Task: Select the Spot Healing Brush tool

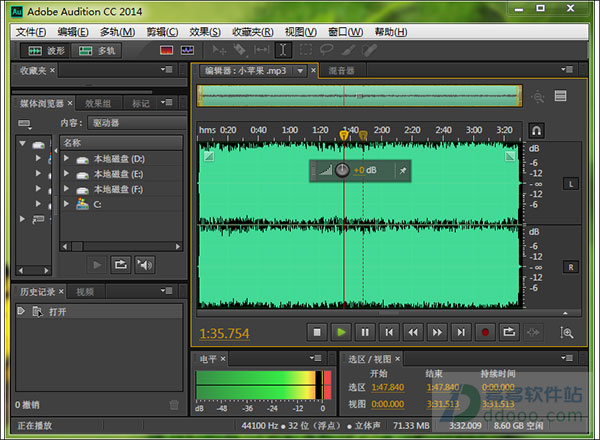Action: pyautogui.click(x=369, y=50)
